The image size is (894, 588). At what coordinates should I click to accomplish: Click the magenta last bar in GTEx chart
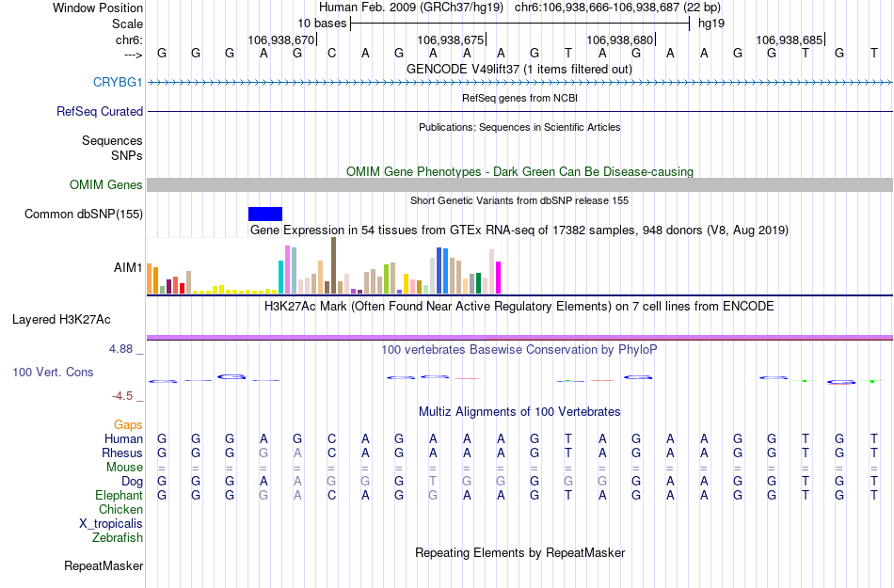point(499,278)
